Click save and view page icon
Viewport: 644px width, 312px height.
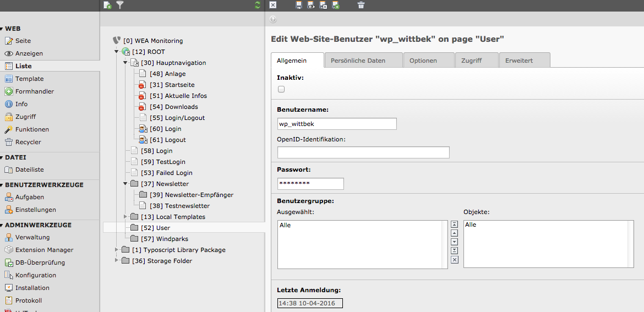[x=311, y=5]
